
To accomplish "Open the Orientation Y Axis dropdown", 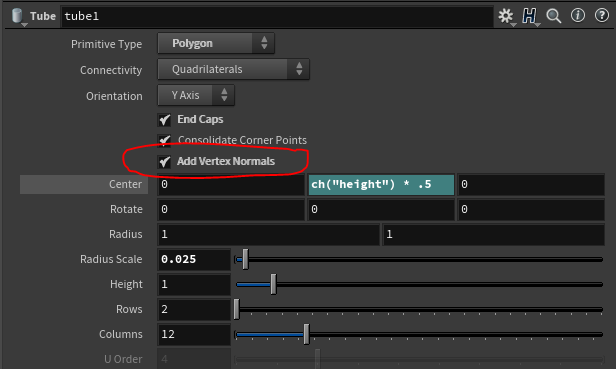I will coord(196,95).
